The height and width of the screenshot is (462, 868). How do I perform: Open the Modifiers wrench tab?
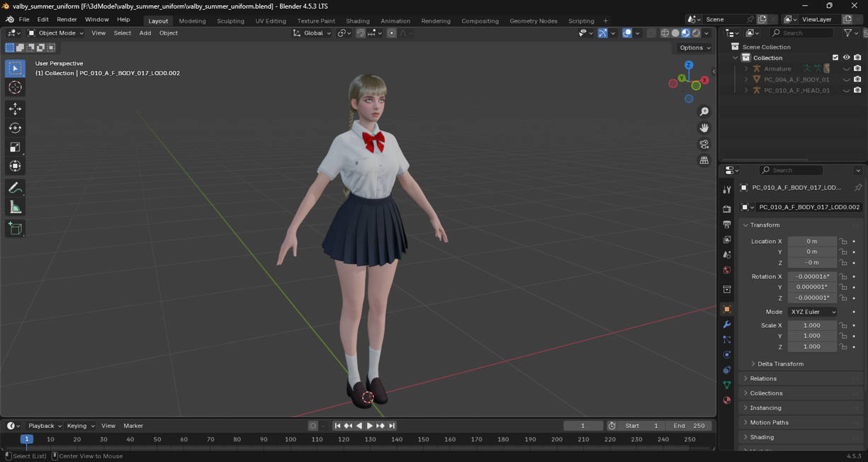click(726, 325)
